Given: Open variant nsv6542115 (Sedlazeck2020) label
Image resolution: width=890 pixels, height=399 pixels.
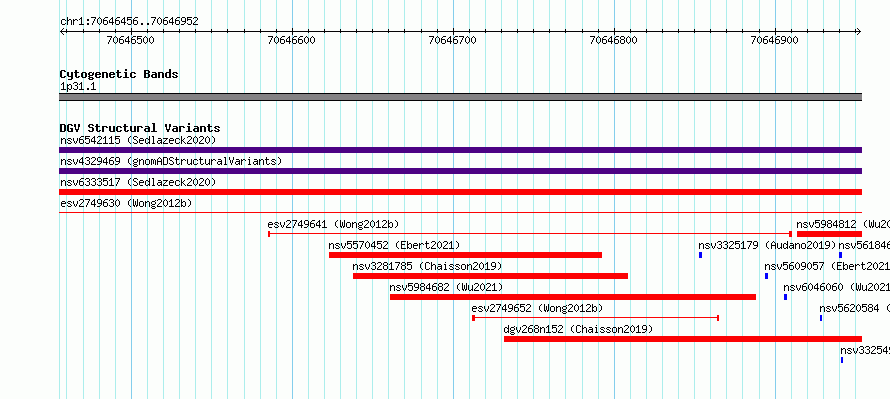Looking at the screenshot, I should pyautogui.click(x=138, y=140).
